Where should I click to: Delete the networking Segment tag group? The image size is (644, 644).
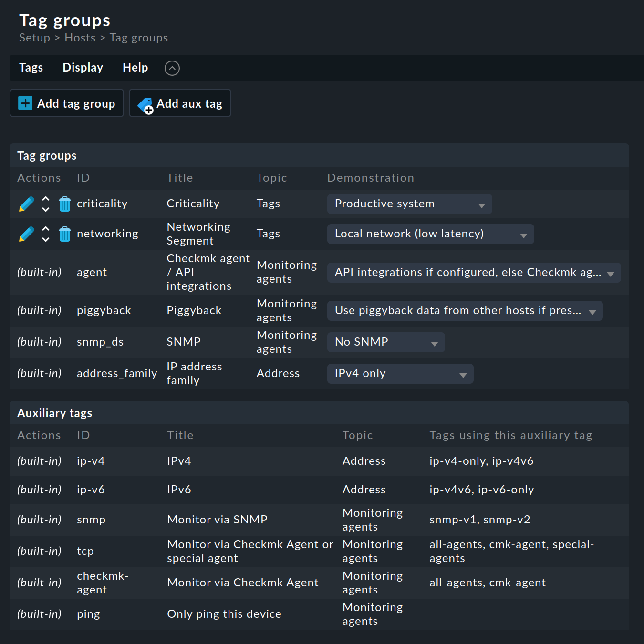[64, 234]
